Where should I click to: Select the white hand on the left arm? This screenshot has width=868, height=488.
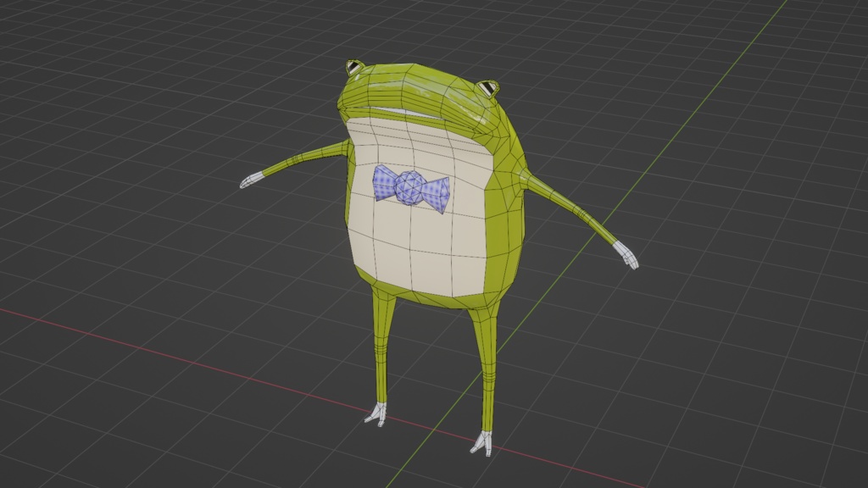pos(251,180)
